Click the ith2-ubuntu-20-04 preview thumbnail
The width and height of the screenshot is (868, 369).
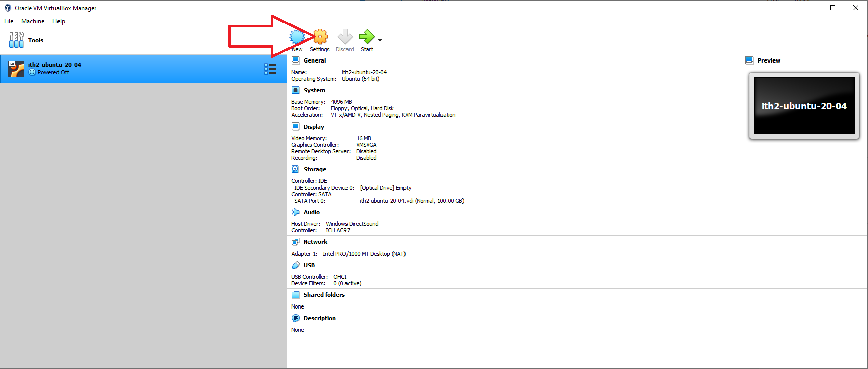point(804,106)
